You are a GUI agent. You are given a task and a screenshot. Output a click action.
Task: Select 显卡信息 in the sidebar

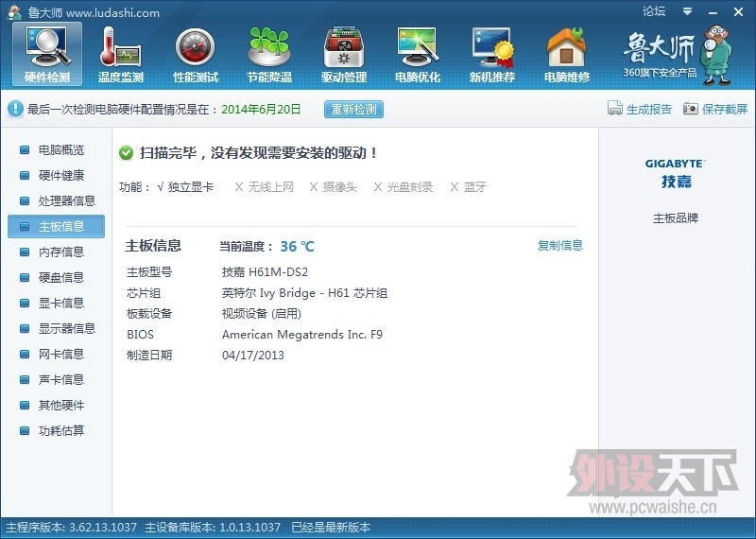56,303
